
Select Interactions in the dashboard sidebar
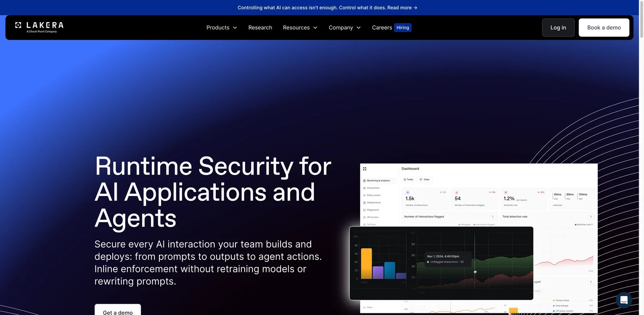pos(372,188)
